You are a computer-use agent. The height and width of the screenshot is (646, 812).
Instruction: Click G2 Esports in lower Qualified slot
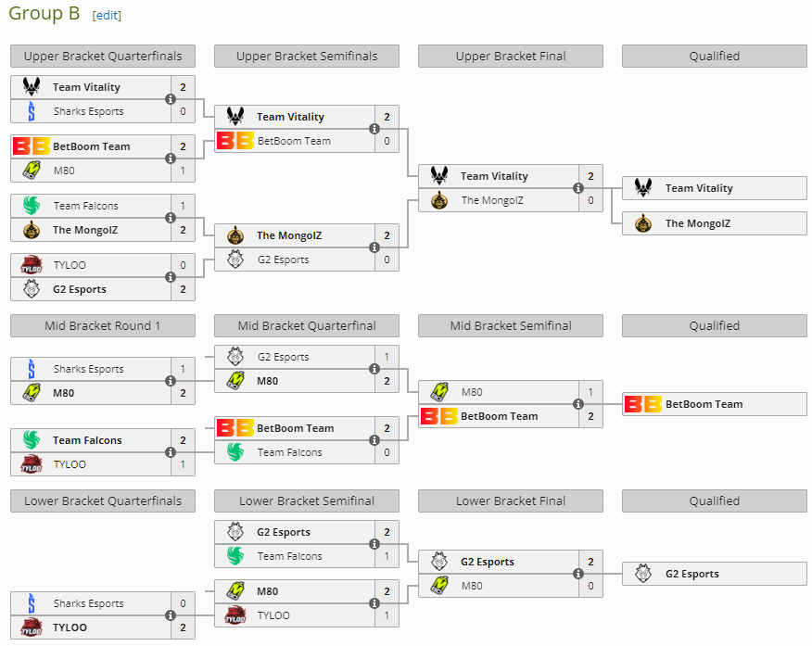(691, 574)
